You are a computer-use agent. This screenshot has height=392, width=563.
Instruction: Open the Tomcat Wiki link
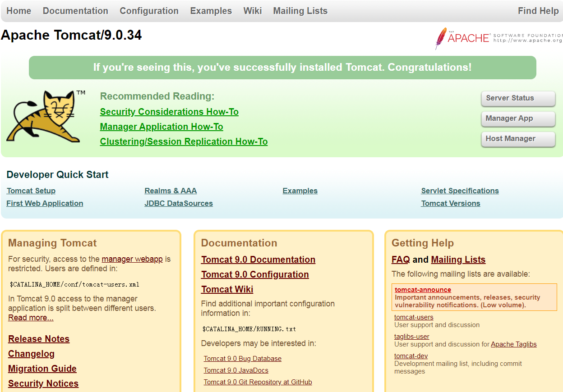pyautogui.click(x=227, y=289)
